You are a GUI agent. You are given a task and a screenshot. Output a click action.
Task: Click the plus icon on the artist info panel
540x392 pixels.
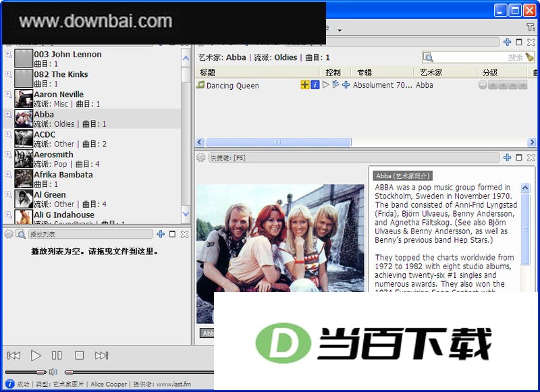[508, 157]
